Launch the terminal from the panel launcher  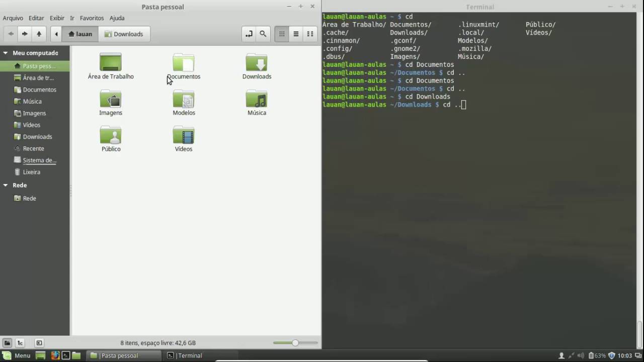(x=66, y=355)
